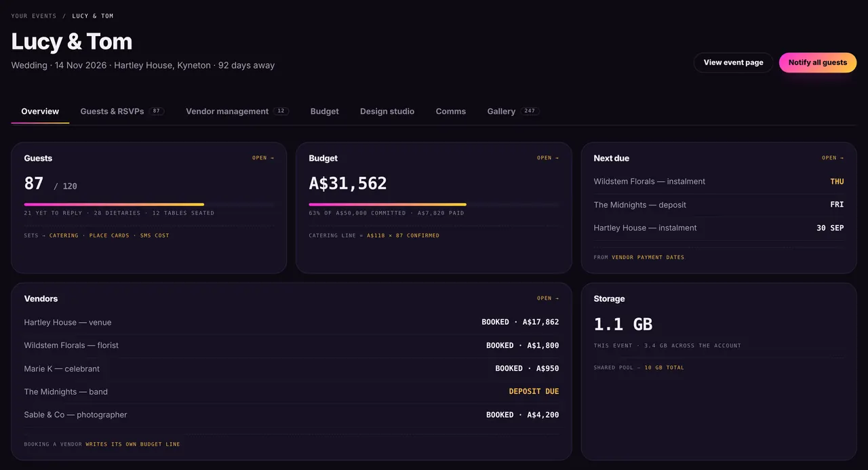Click the Guests RSVP progress bar
The height and width of the screenshot is (470, 868).
point(149,204)
